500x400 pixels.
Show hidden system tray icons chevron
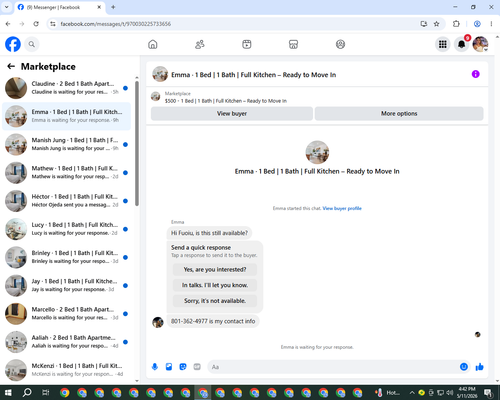412,393
